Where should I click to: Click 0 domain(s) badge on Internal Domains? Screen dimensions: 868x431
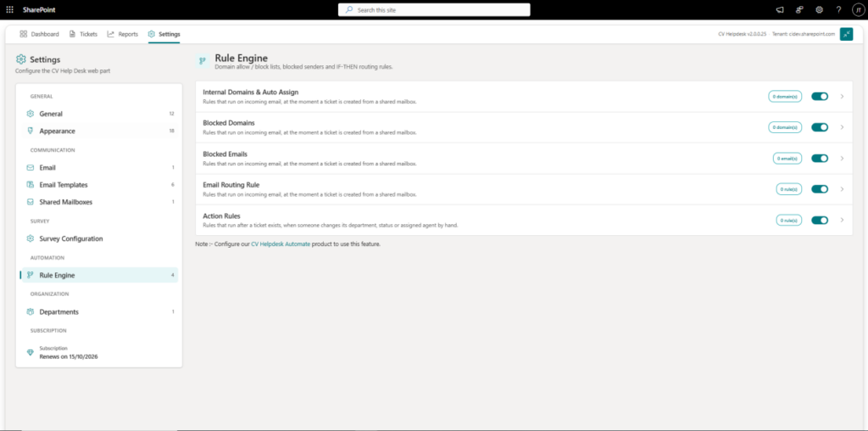click(x=784, y=97)
